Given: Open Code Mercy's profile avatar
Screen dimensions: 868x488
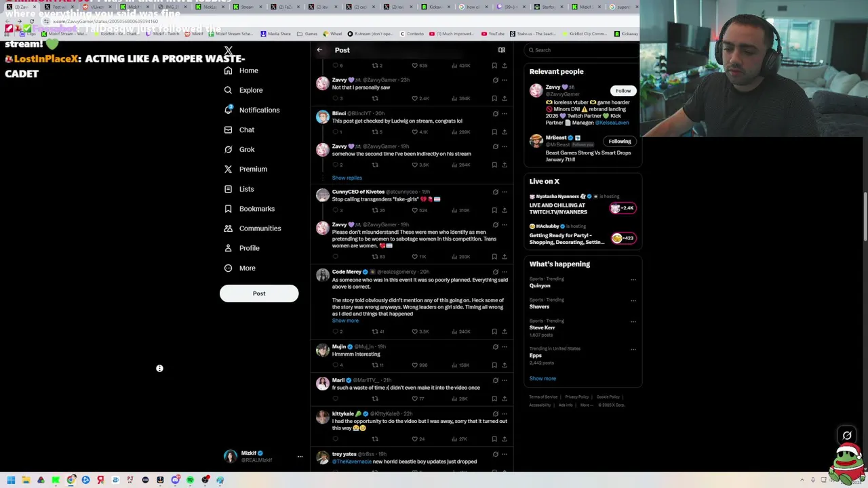Looking at the screenshot, I should coord(322,274).
